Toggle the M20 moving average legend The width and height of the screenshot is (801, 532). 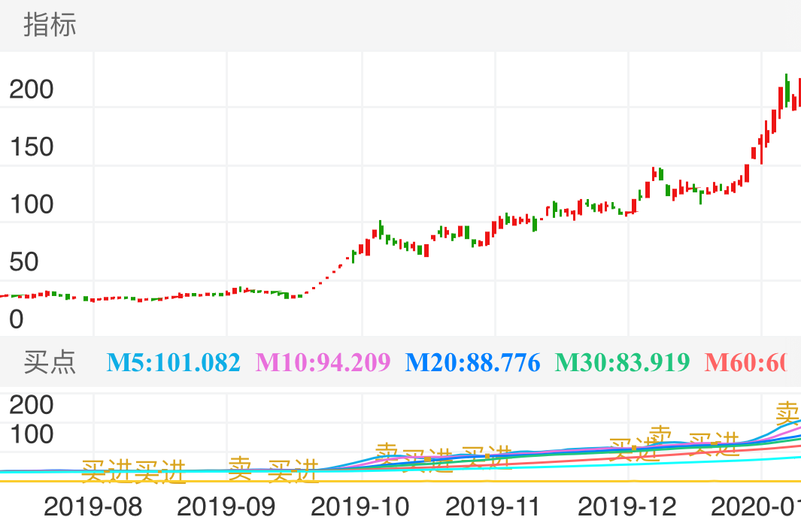tap(472, 363)
